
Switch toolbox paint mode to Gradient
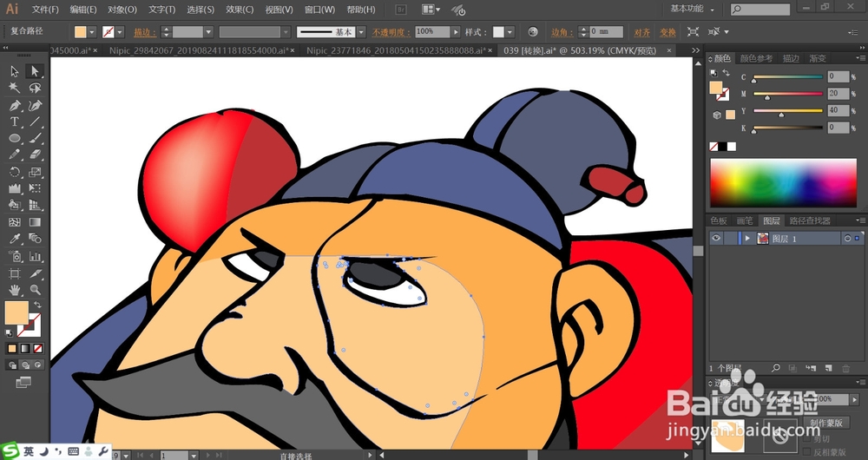[25, 349]
